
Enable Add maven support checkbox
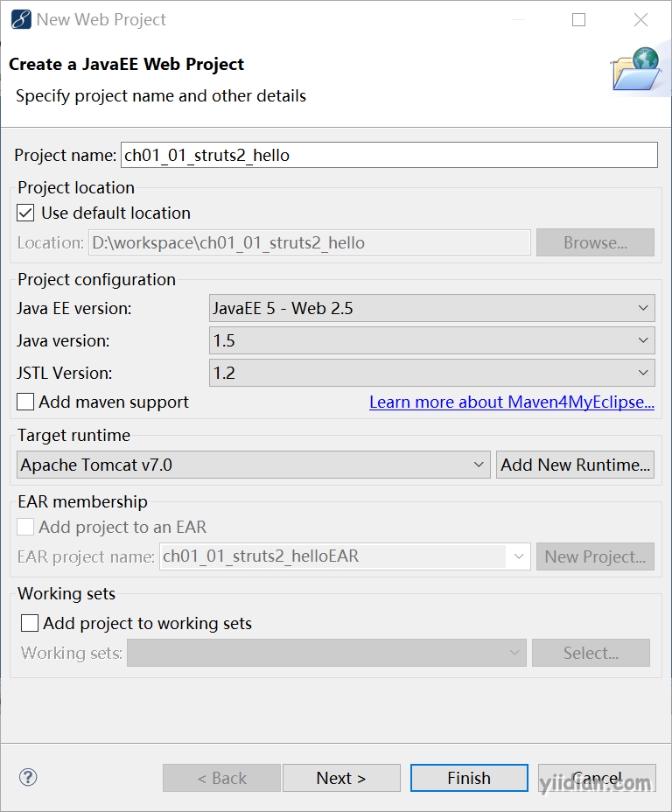(25, 402)
